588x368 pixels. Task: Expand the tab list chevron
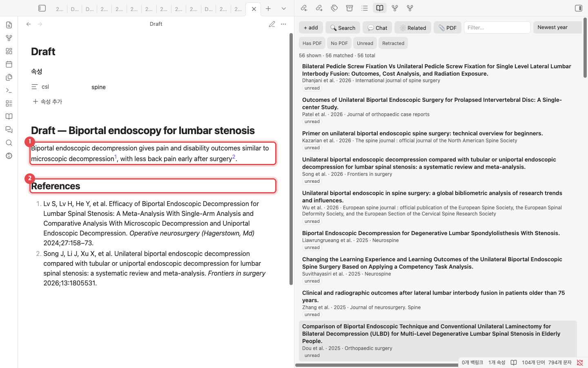(x=284, y=9)
